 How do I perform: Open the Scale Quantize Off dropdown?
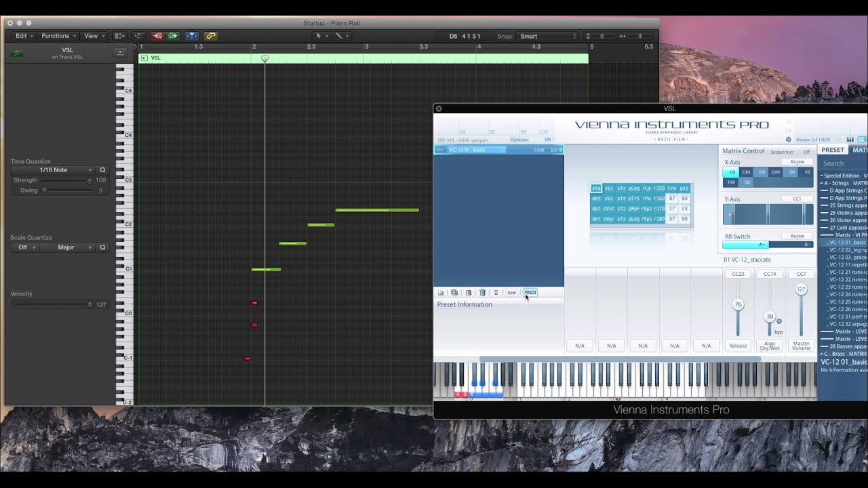(24, 247)
